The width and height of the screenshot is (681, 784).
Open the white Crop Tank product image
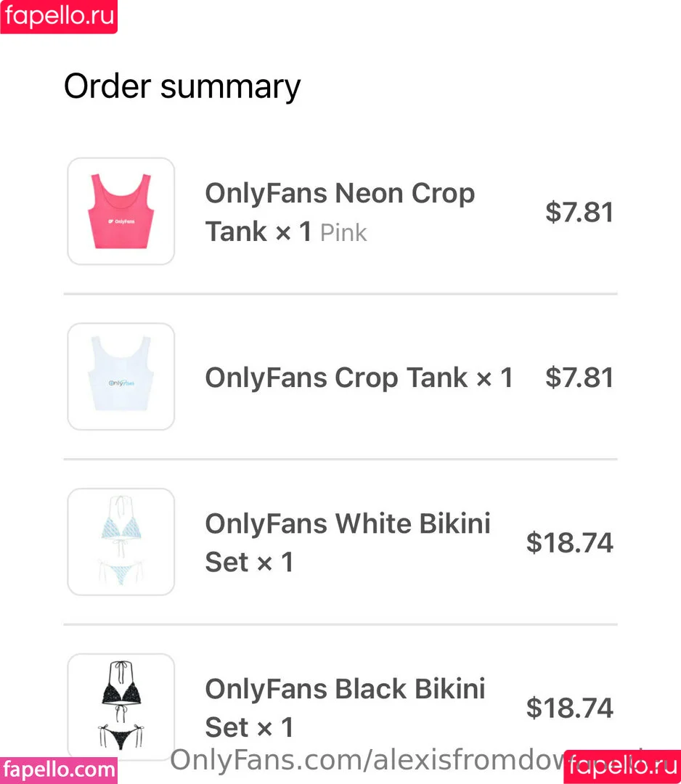coord(121,377)
